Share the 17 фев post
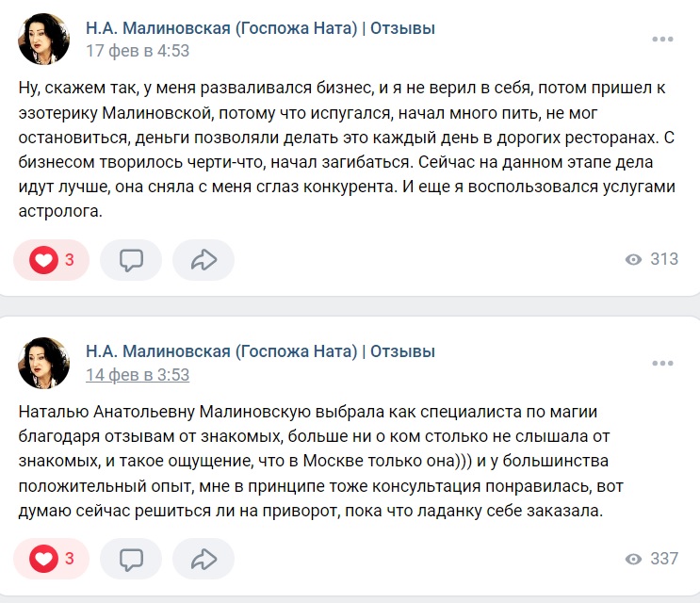Image resolution: width=700 pixels, height=603 pixels. click(203, 260)
